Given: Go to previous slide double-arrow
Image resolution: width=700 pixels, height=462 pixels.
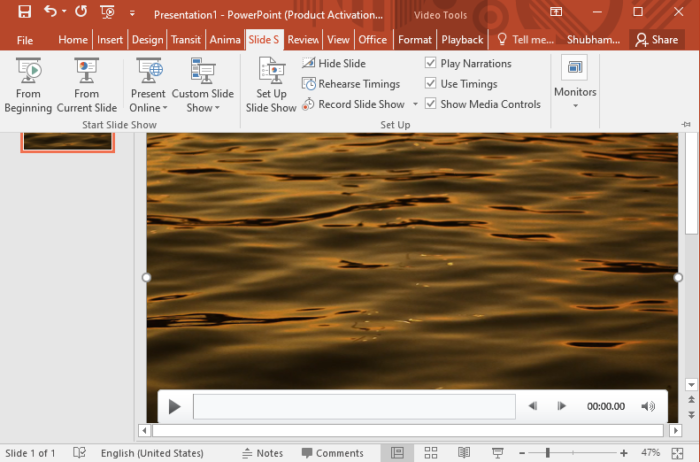Looking at the screenshot, I should click(691, 400).
